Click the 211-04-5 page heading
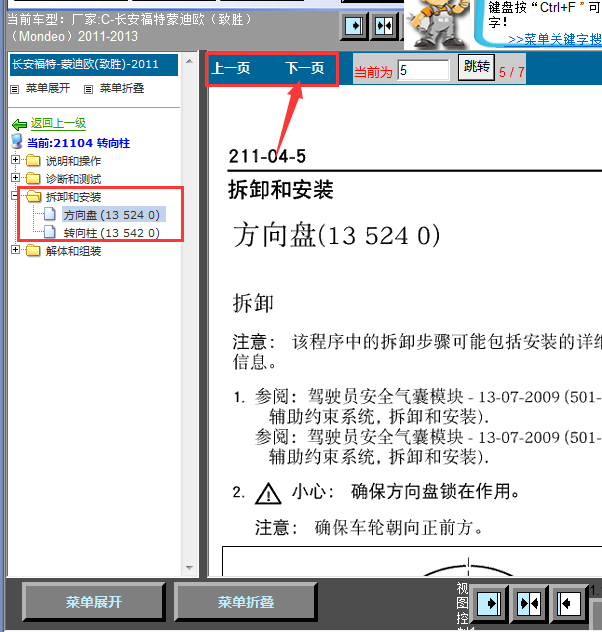This screenshot has width=602, height=632. pos(268,156)
